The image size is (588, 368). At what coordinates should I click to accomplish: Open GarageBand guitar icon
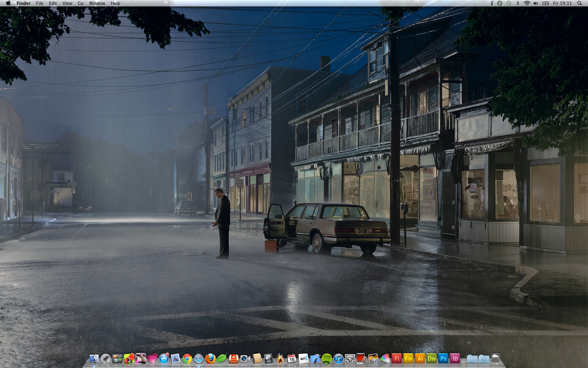[x=280, y=358]
